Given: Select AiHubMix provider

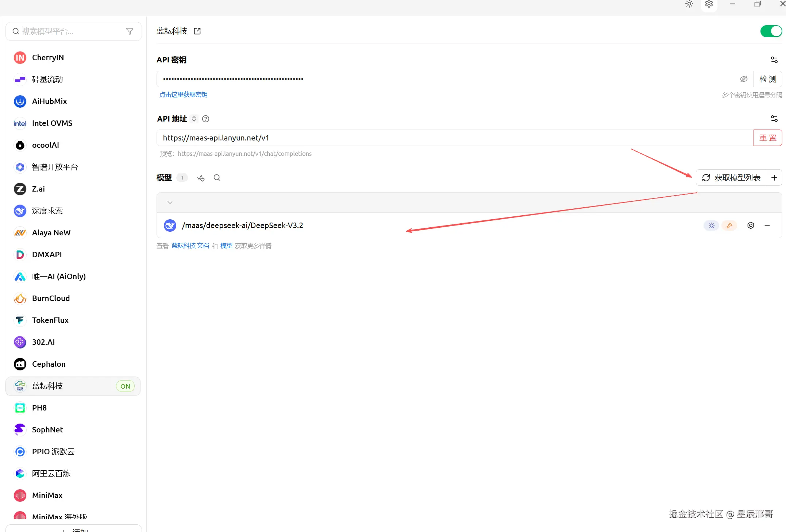Looking at the screenshot, I should click(x=73, y=101).
